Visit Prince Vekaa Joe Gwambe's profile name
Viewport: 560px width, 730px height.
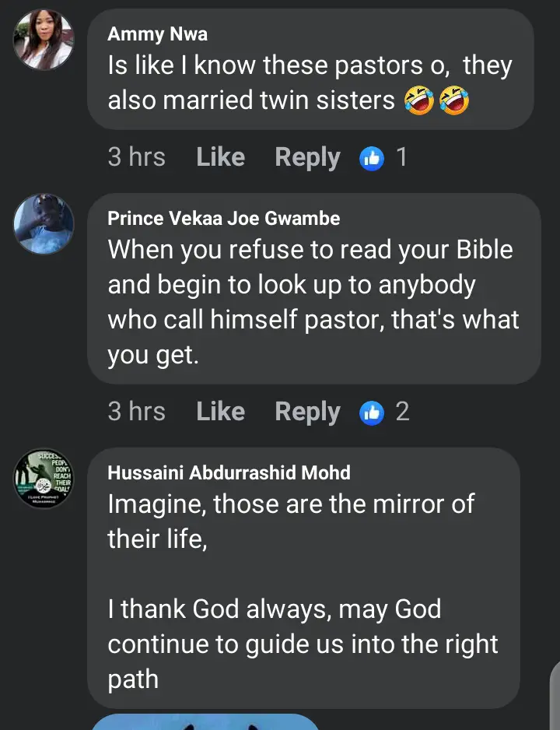223,219
